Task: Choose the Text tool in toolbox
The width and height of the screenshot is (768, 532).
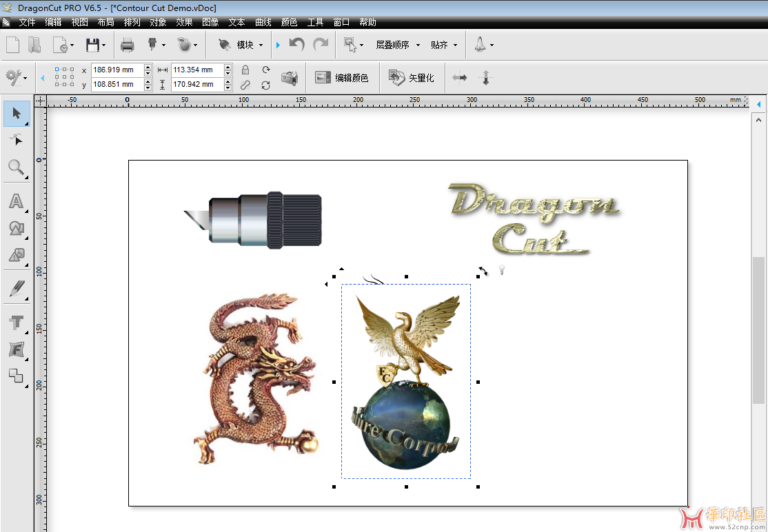Action: (x=16, y=201)
